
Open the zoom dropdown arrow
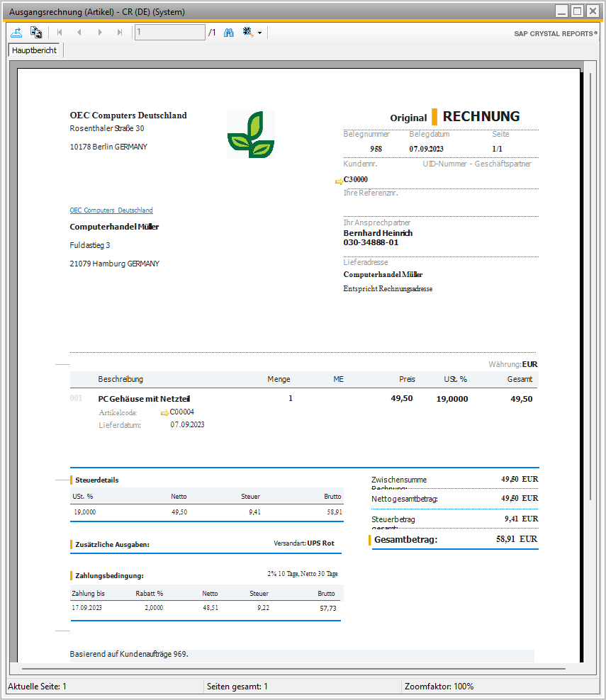coord(259,33)
